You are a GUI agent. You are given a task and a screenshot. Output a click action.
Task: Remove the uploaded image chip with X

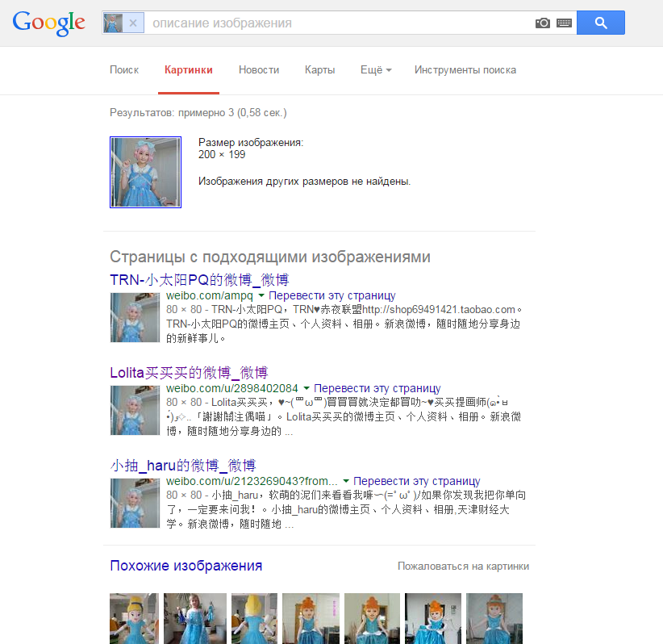click(133, 23)
